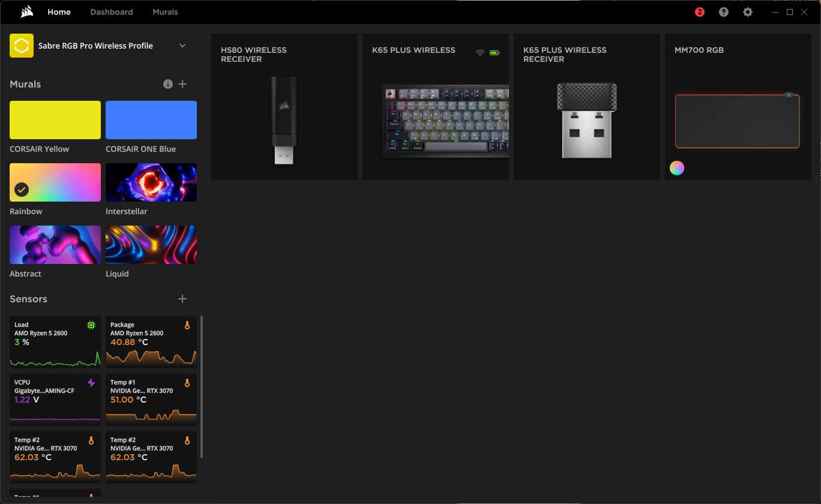The image size is (821, 504).
Task: Add a new mural with plus icon
Action: click(x=183, y=84)
